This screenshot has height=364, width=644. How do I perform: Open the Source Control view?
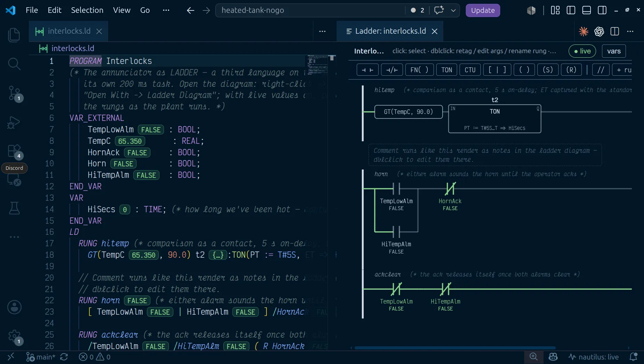coord(14,93)
